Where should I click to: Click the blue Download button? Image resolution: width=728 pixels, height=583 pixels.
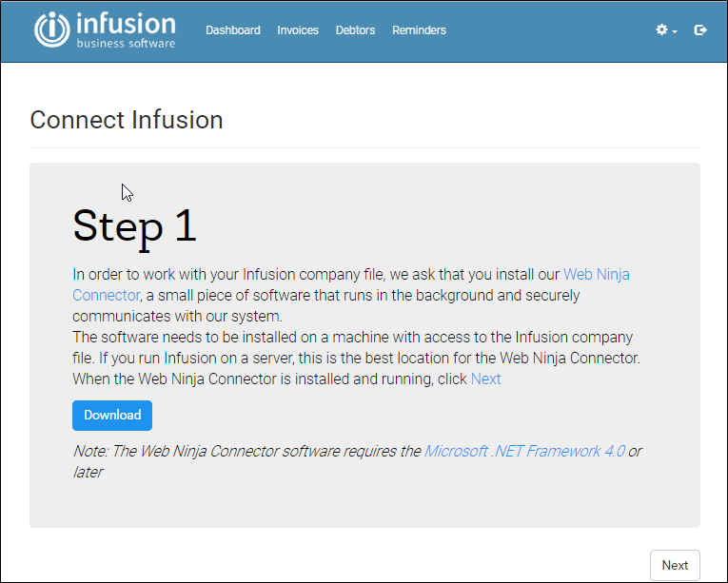click(x=112, y=416)
